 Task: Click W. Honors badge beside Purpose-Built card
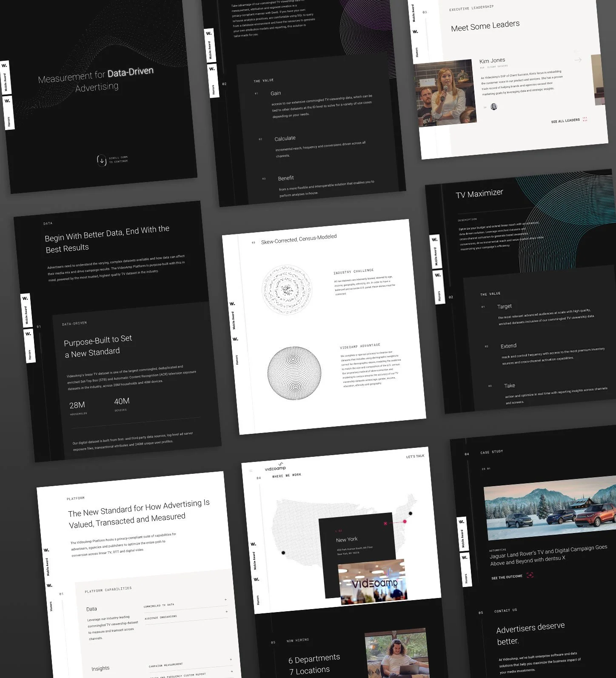pyautogui.click(x=29, y=346)
